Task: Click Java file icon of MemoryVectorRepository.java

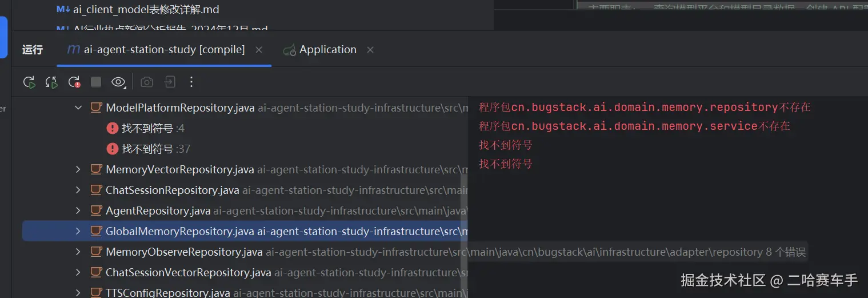Action: click(x=96, y=169)
